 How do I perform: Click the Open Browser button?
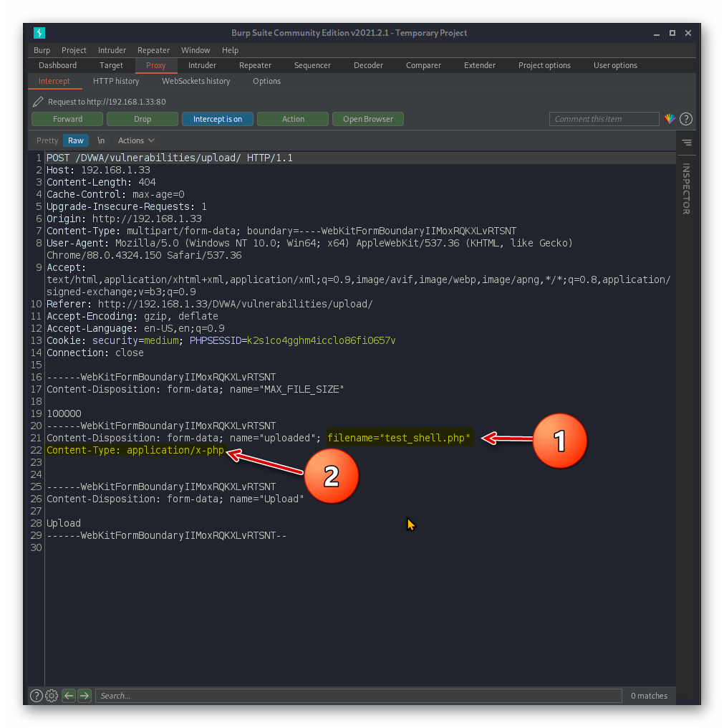[x=368, y=119]
